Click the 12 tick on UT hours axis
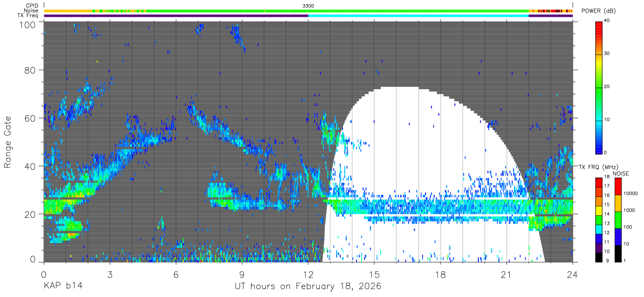 tap(308, 274)
